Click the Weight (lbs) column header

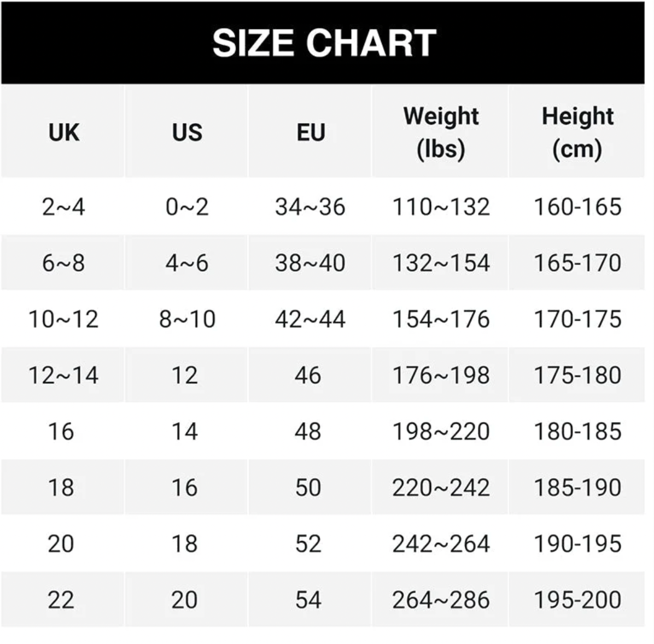click(441, 132)
